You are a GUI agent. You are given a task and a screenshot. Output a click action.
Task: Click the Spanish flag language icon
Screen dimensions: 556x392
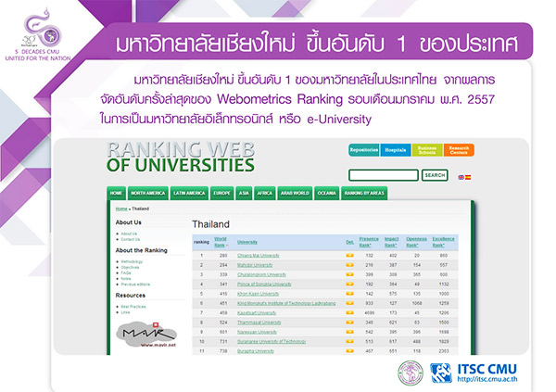pos(468,177)
